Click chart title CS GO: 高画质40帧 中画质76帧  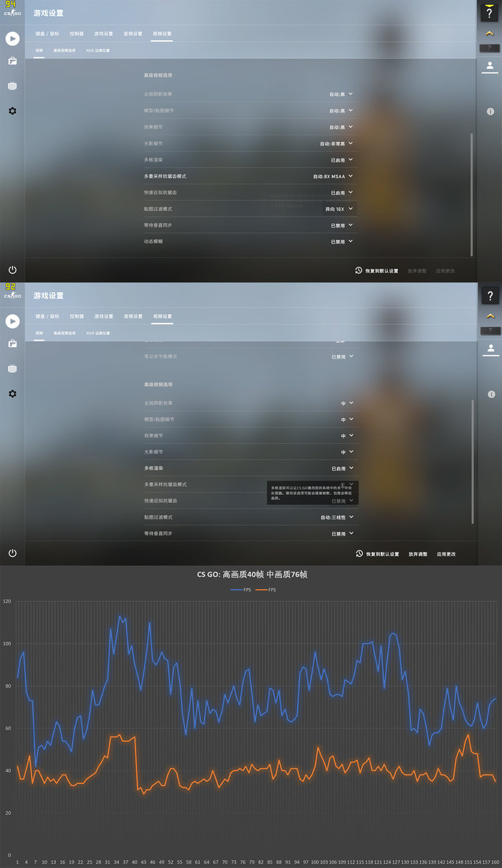pos(252,575)
